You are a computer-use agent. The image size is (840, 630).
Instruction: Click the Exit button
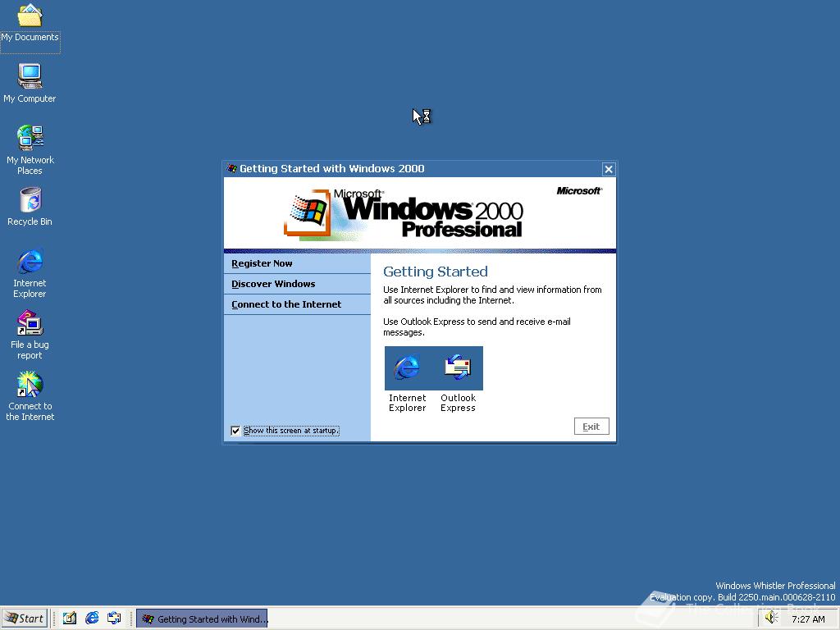point(591,427)
